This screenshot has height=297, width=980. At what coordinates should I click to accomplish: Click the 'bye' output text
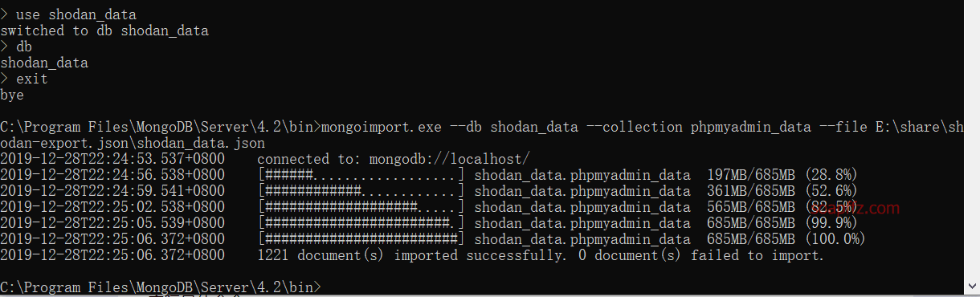click(x=12, y=95)
